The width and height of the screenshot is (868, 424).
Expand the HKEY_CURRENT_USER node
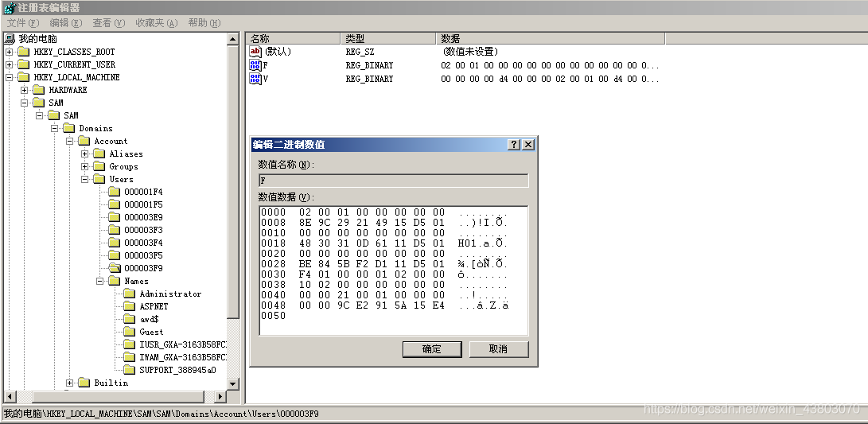click(9, 64)
